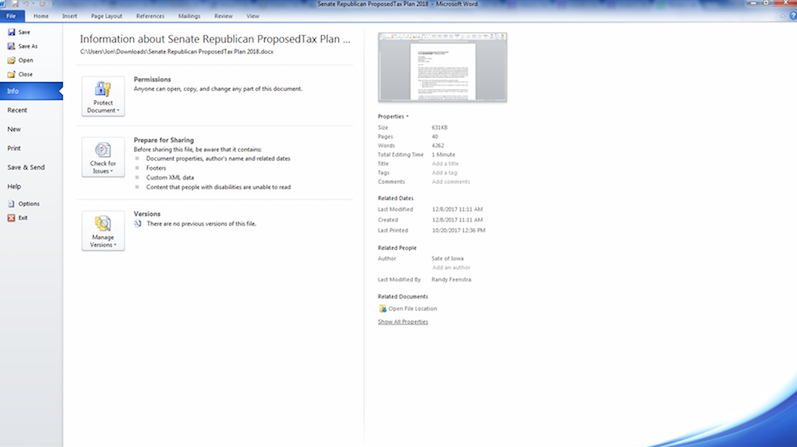This screenshot has width=797, height=447.
Task: Click the versions document icon beside no previous versions
Action: click(138, 224)
